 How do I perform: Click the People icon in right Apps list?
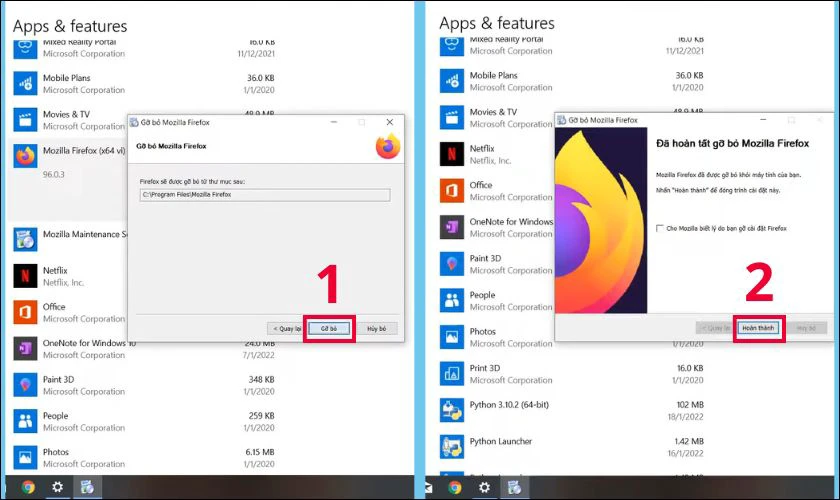point(452,300)
